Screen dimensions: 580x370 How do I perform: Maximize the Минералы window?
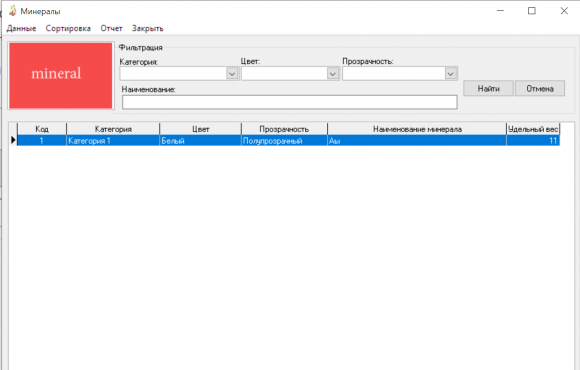532,11
